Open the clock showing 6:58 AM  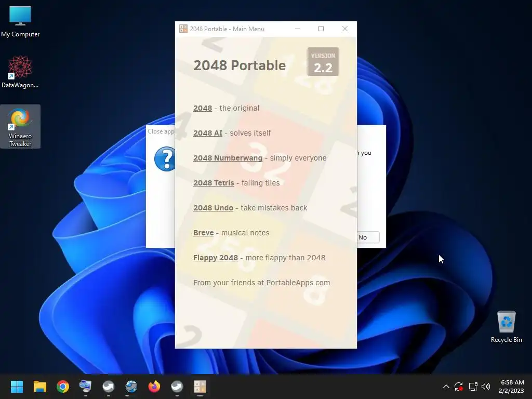(511, 387)
